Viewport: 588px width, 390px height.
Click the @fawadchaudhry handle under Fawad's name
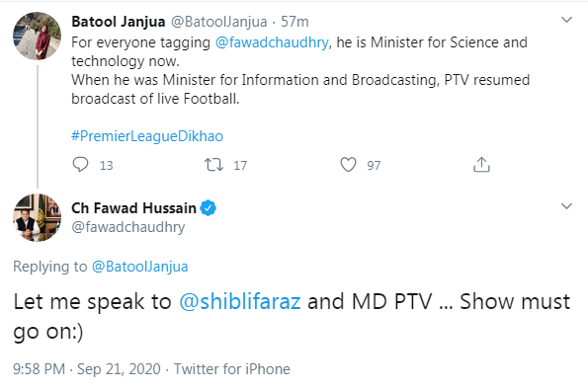[128, 227]
